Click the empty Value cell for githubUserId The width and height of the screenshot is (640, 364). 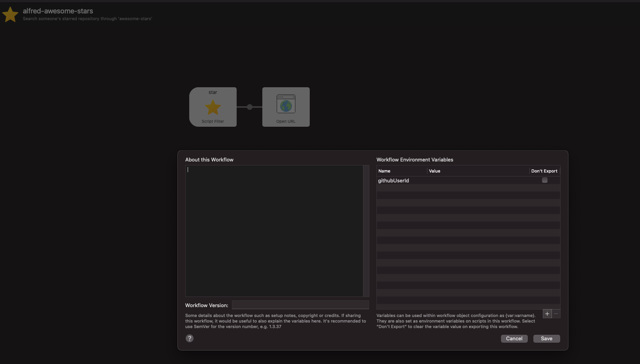pyautogui.click(x=478, y=180)
